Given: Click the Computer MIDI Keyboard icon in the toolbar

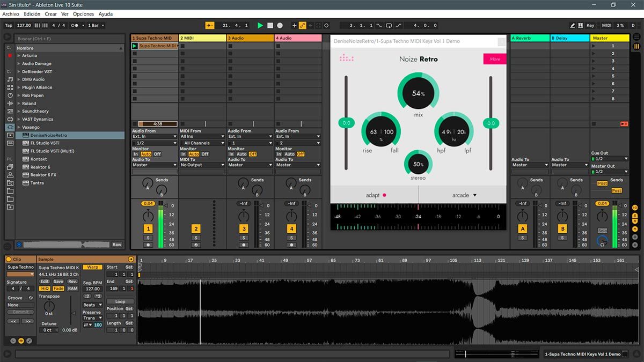Looking at the screenshot, I should 581,25.
